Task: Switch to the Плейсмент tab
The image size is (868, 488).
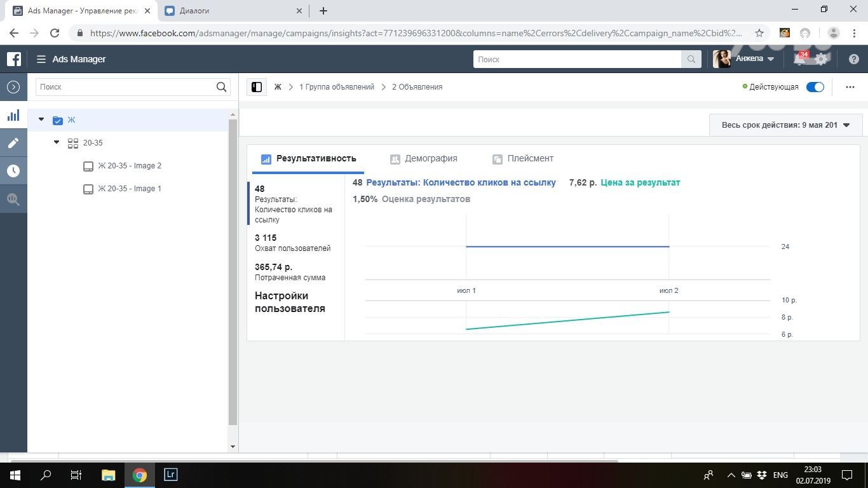Action: coord(523,159)
